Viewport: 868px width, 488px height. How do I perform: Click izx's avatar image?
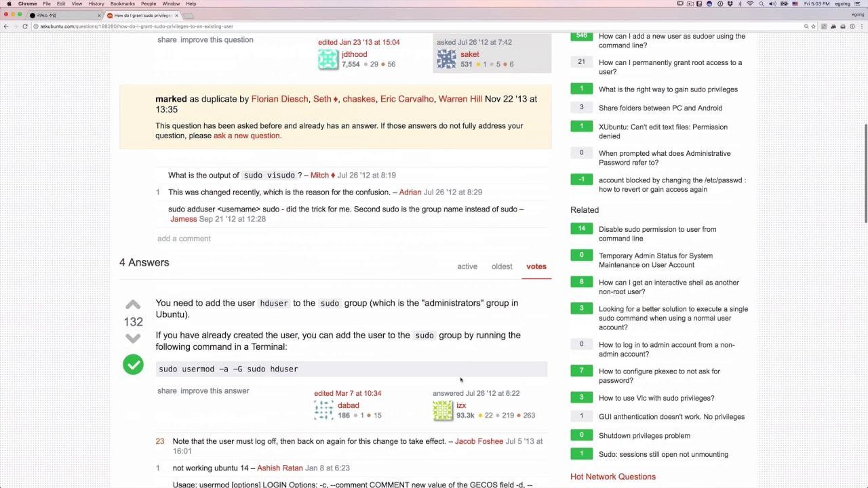tap(443, 410)
